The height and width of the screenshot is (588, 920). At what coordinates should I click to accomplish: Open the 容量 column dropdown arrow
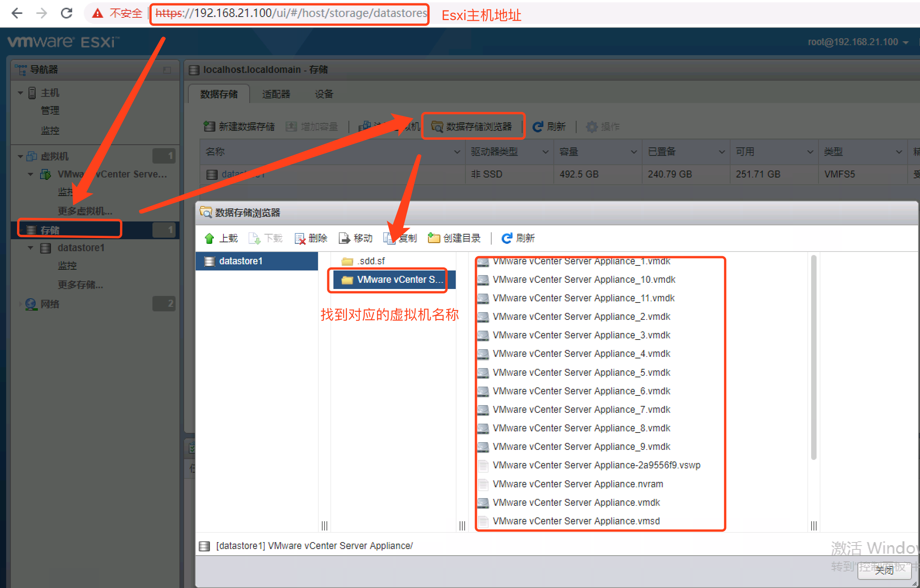[634, 152]
